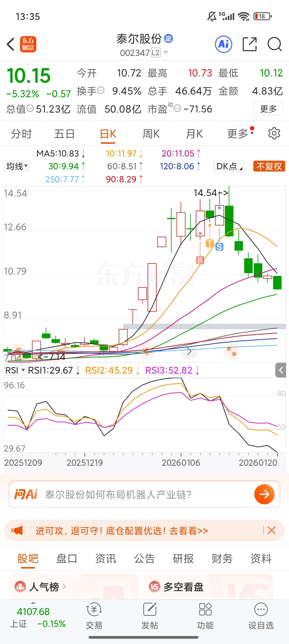Screen dimensions: 289x644
Task: Open the Ai assistant icon
Action: click(223, 44)
